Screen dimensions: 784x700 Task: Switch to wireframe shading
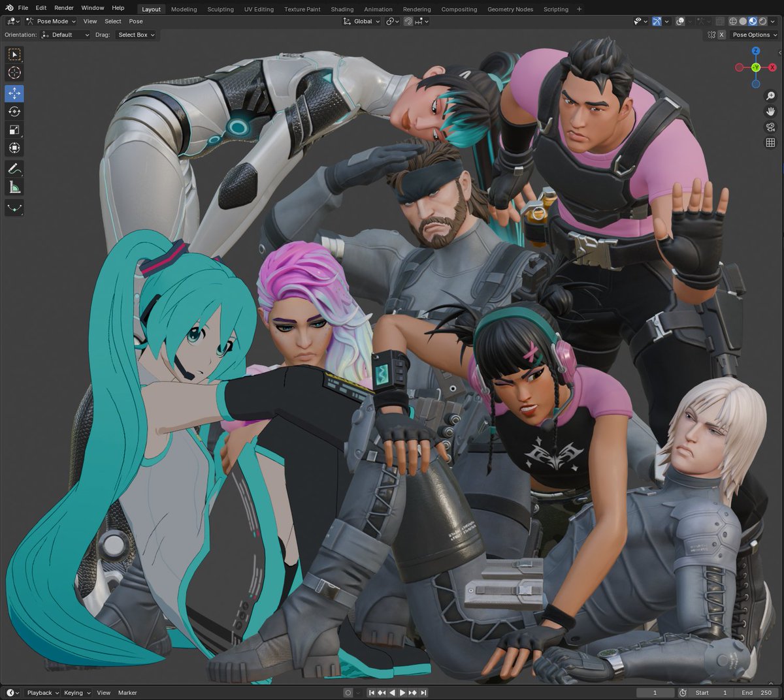733,21
